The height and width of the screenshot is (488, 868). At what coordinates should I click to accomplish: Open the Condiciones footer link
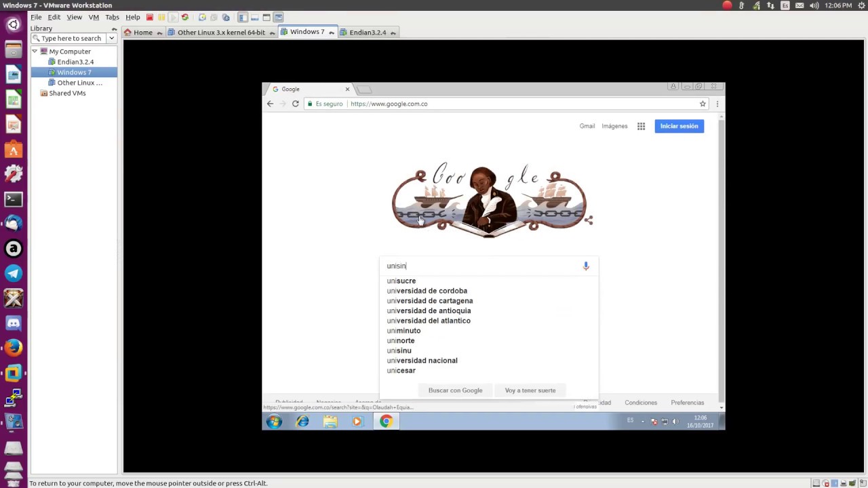pyautogui.click(x=641, y=403)
